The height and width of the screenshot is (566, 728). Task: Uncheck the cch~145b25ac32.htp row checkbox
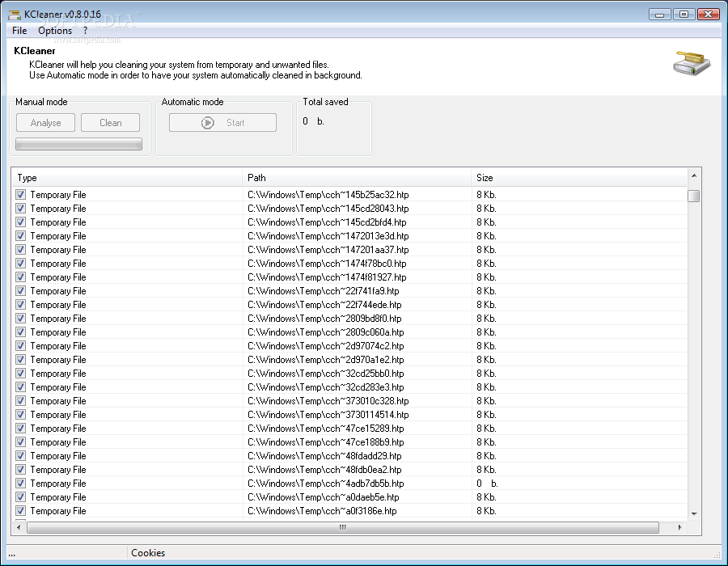click(20, 194)
